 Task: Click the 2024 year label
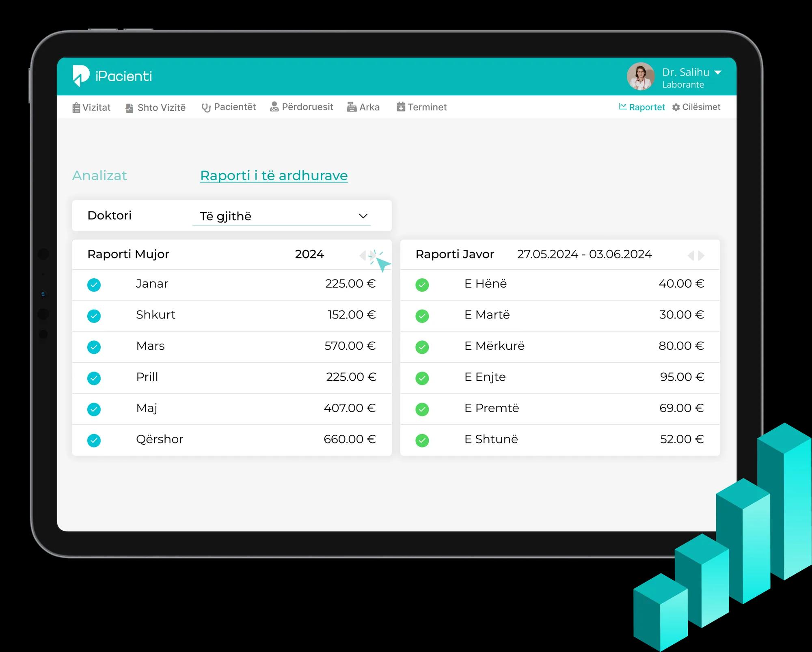[x=309, y=254]
